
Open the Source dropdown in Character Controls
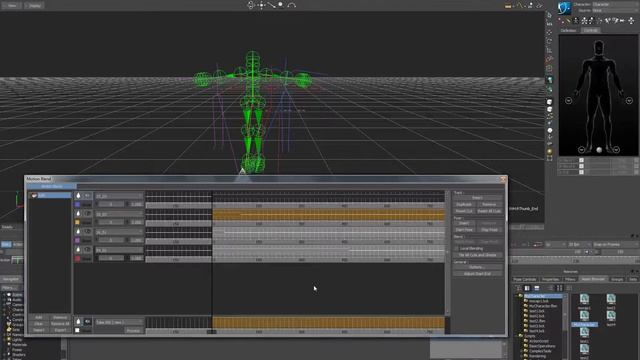(x=616, y=10)
